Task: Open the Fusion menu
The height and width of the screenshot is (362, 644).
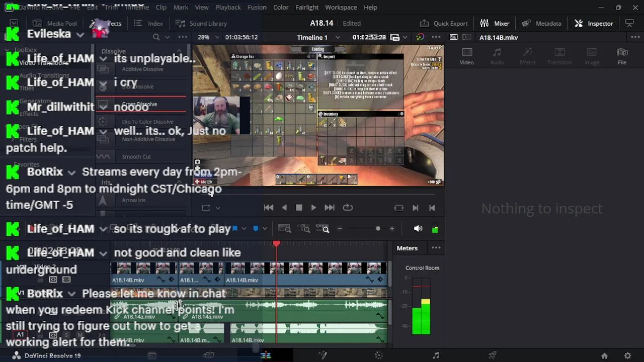Action: [257, 7]
